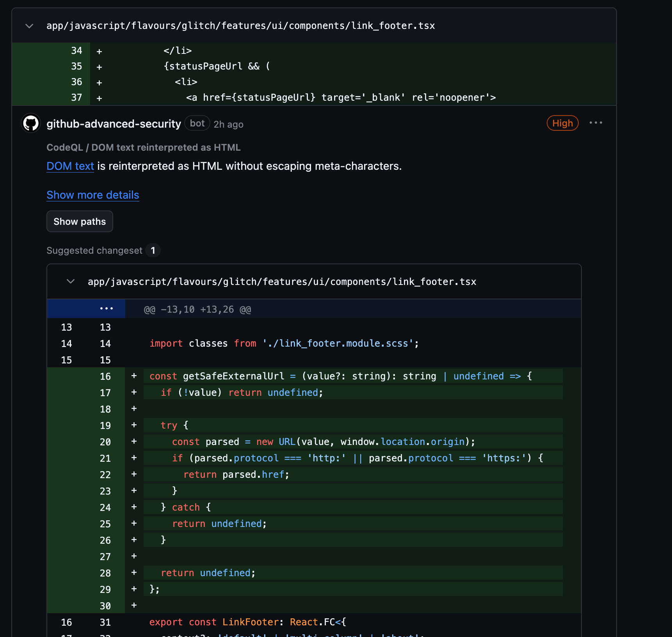Click the Show paths button
This screenshot has width=672, height=637.
(x=80, y=221)
